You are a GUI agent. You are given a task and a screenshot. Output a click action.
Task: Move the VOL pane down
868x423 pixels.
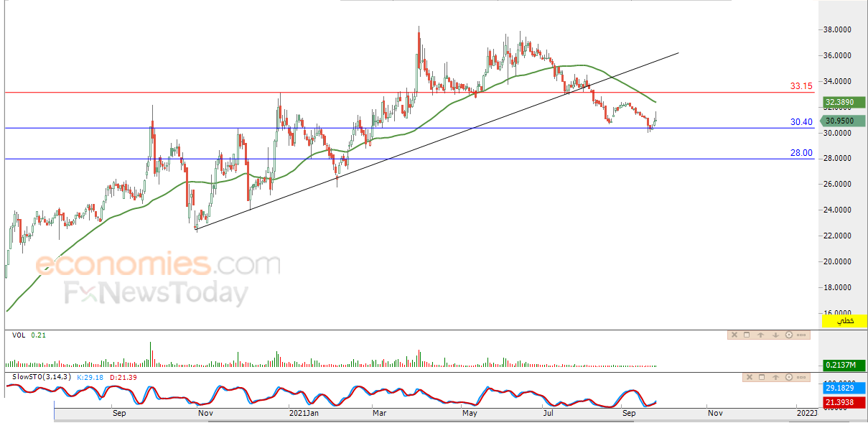click(775, 335)
